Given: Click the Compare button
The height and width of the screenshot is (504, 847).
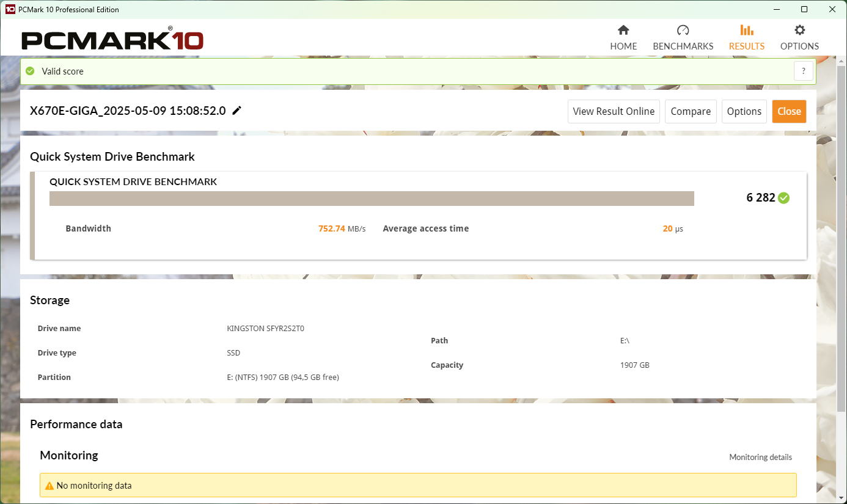Looking at the screenshot, I should (691, 111).
